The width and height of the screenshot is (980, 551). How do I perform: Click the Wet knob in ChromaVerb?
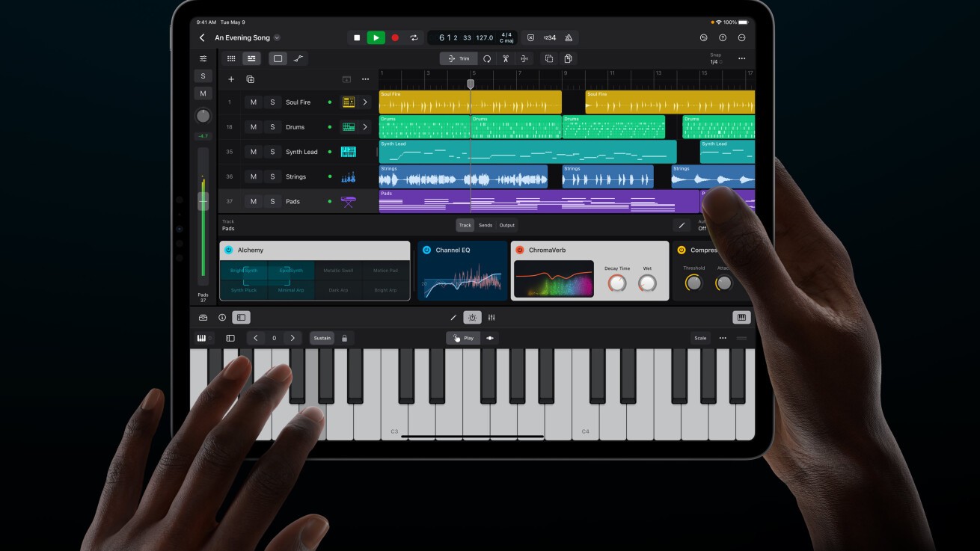pyautogui.click(x=646, y=283)
